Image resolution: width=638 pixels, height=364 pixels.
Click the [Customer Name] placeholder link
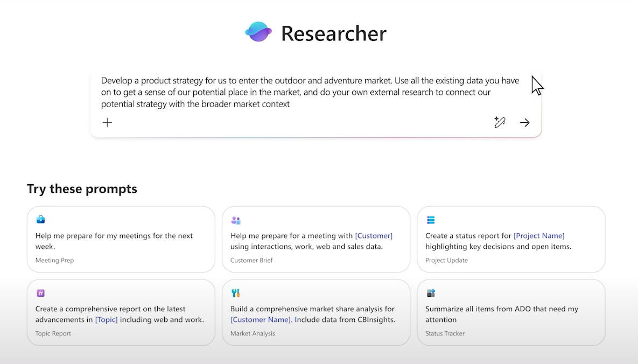point(261,320)
